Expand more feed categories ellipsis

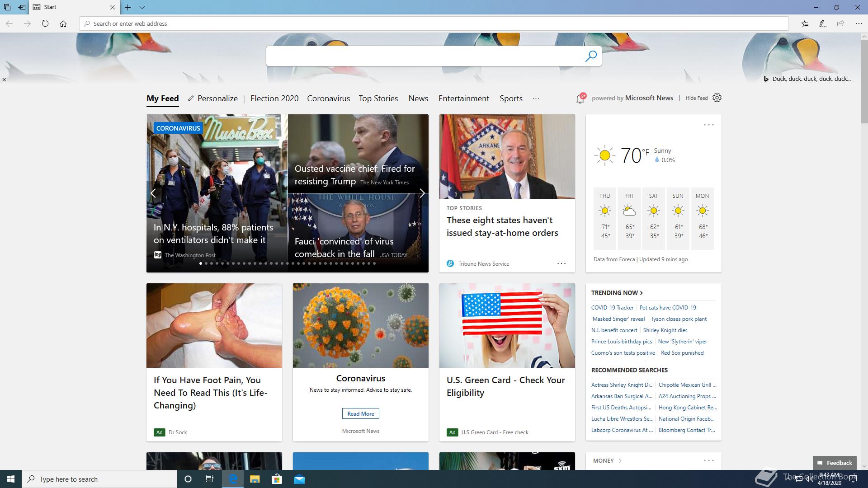(536, 99)
